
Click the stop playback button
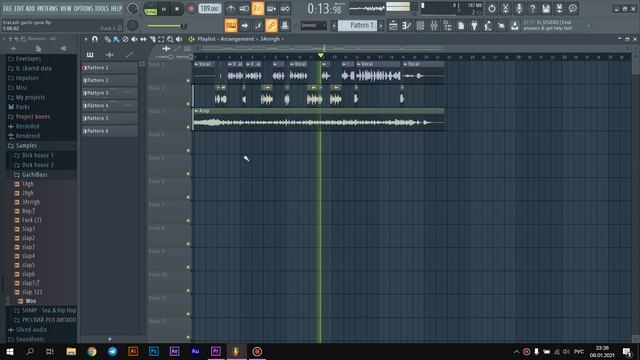click(177, 9)
